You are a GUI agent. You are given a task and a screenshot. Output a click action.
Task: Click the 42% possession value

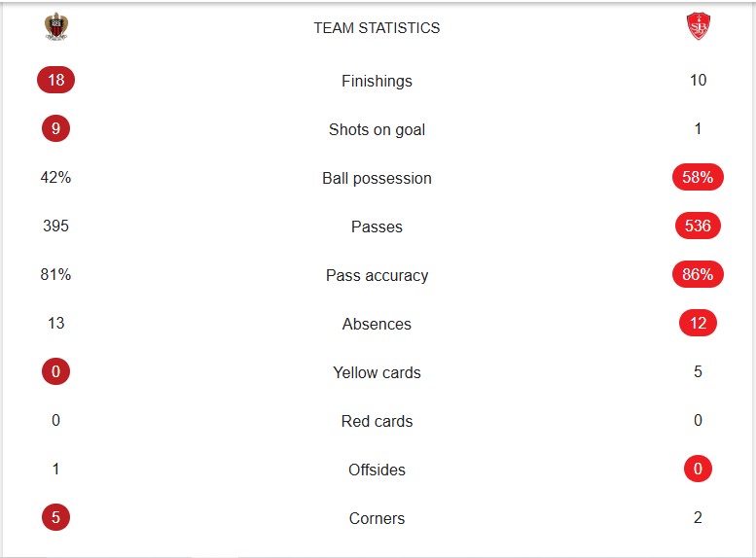click(x=55, y=177)
